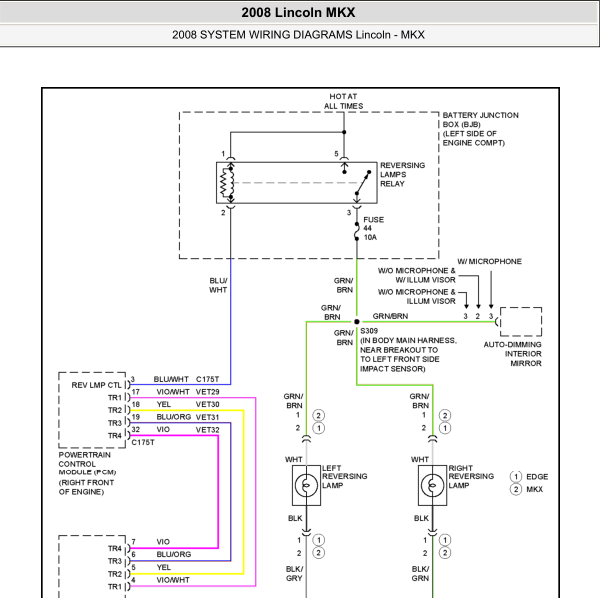The image size is (600, 598).
Task: Click the "BLK/ GRN" wire label
Action: (421, 574)
